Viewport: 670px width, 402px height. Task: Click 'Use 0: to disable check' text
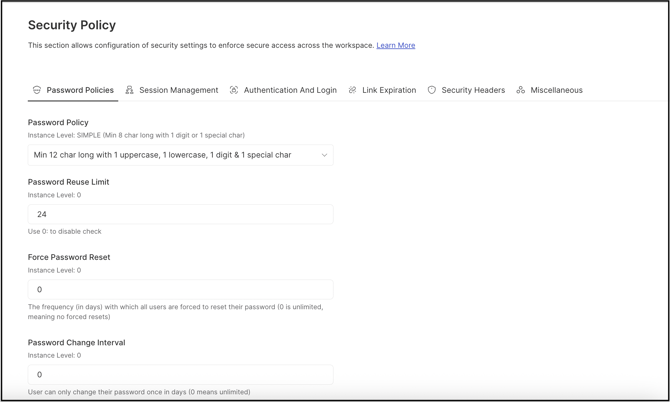65,232
